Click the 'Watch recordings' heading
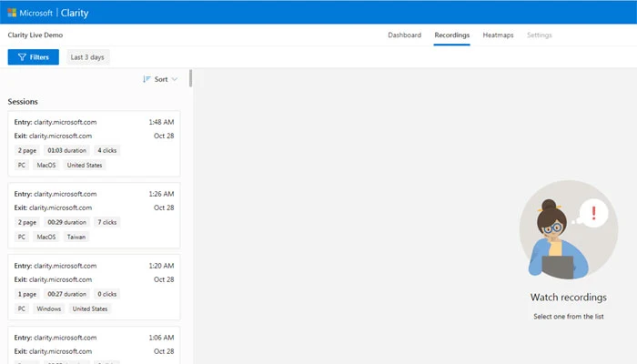Image resolution: width=637 pixels, height=364 pixels. click(569, 298)
